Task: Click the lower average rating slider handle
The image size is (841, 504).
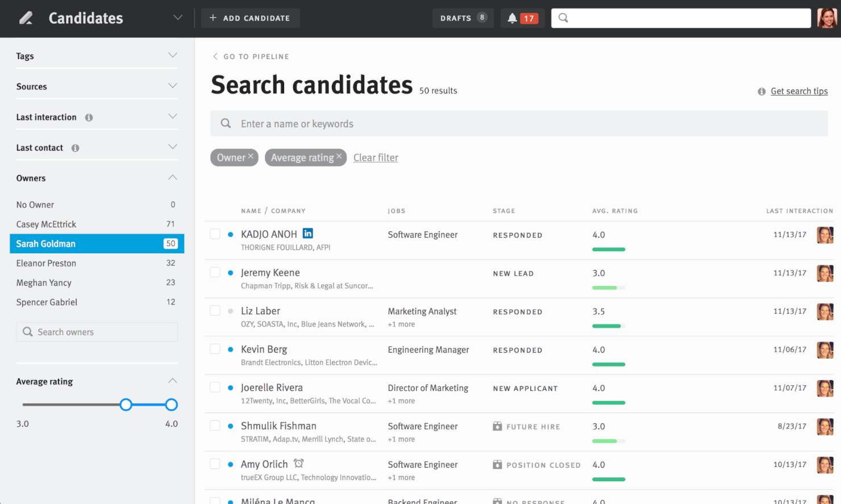Action: click(126, 405)
